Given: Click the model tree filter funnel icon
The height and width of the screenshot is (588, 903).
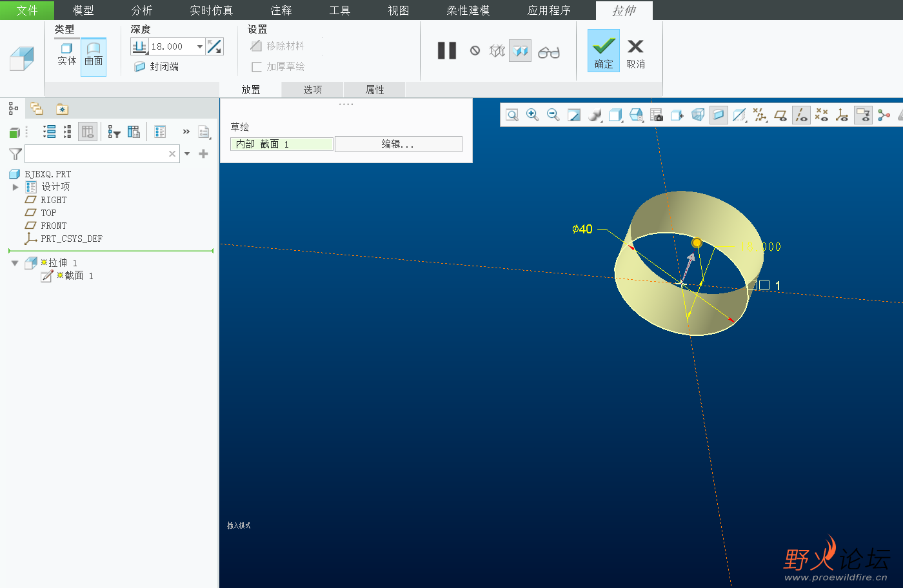Looking at the screenshot, I should 15,153.
